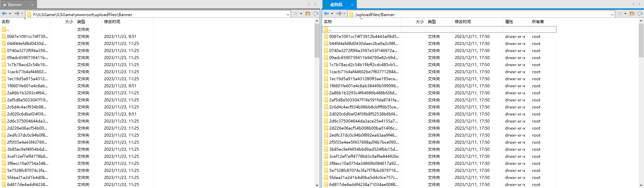Click local pane scrollbar down arrow
The width and height of the screenshot is (644, 188).
[x=317, y=185]
